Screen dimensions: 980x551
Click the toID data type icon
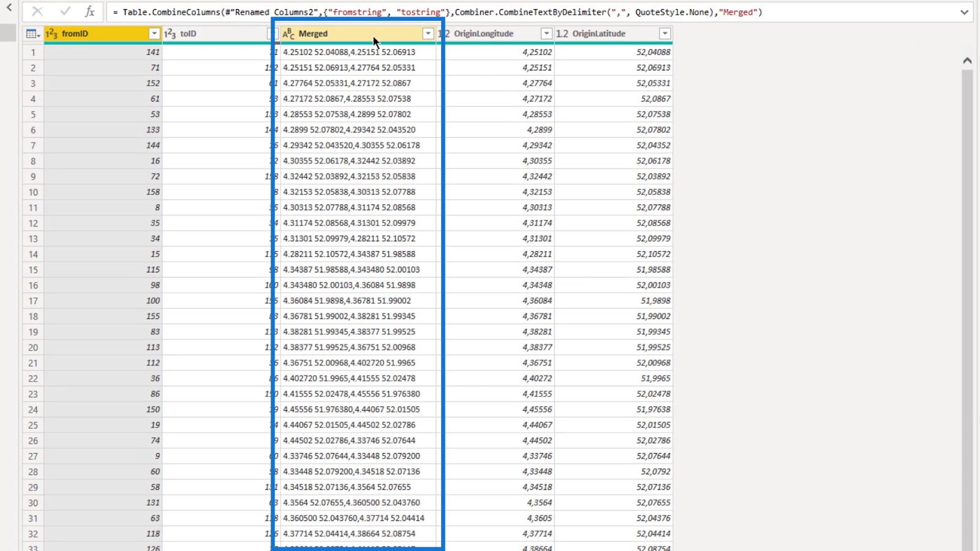click(x=170, y=34)
